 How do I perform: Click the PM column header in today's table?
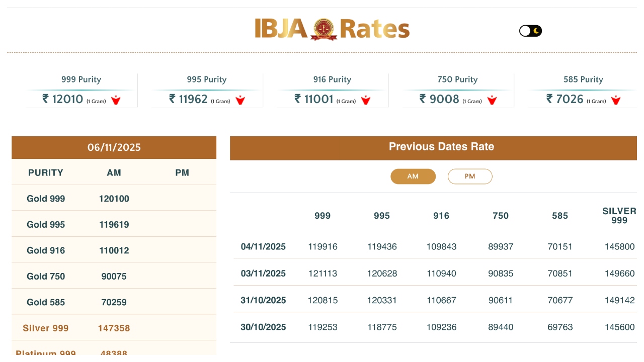pyautogui.click(x=182, y=173)
